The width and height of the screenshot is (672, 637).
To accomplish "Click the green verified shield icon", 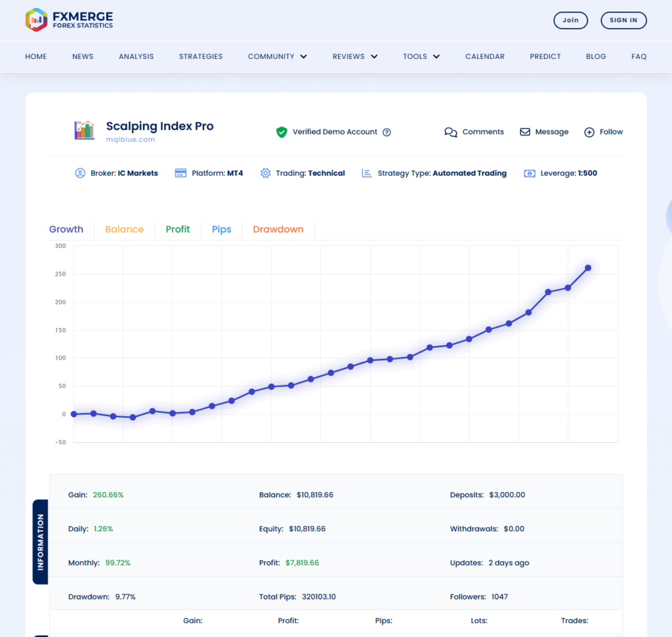I will 282,132.
